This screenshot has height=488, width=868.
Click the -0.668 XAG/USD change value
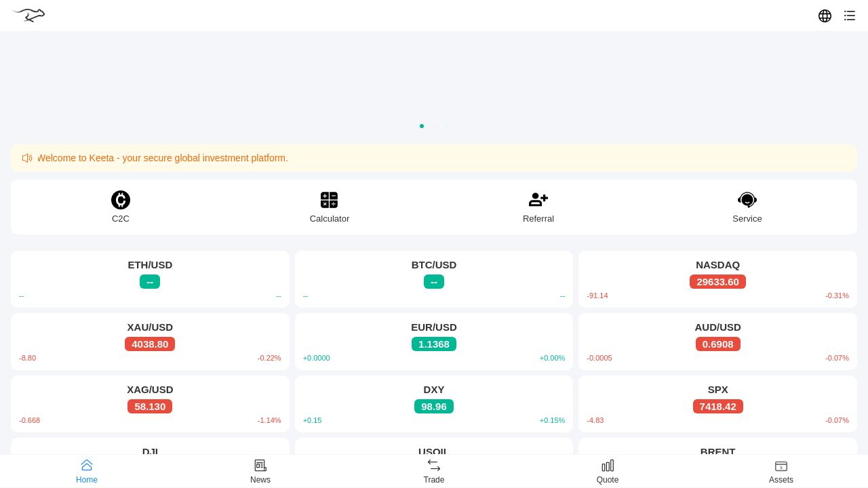[x=30, y=420]
